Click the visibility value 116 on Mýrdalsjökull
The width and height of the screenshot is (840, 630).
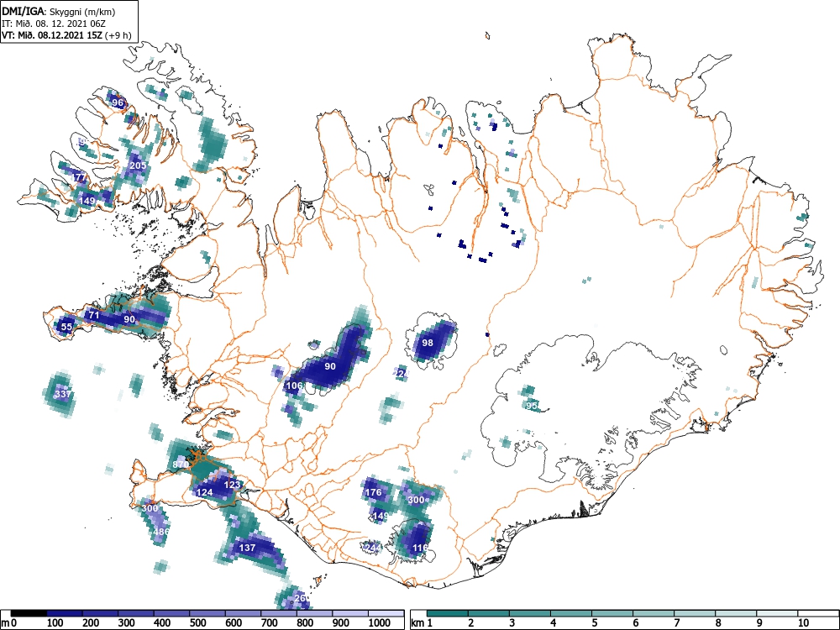[421, 548]
